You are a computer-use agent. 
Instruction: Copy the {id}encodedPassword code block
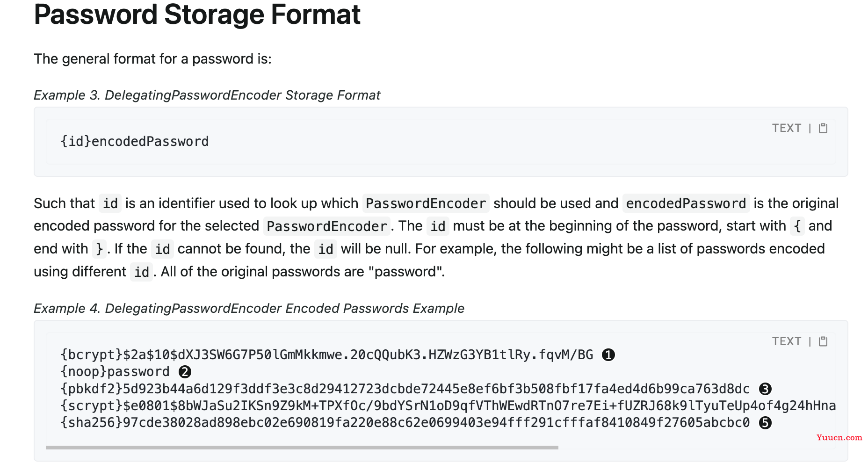click(x=823, y=128)
